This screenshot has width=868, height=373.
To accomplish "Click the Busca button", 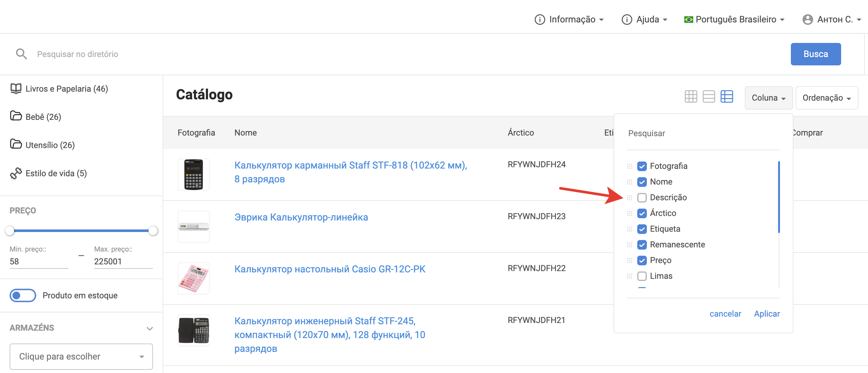I will 816,54.
